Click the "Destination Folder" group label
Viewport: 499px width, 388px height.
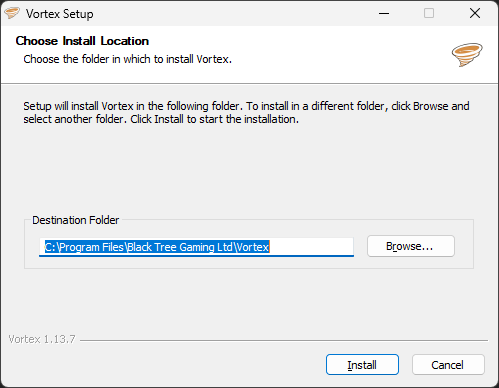click(x=75, y=220)
